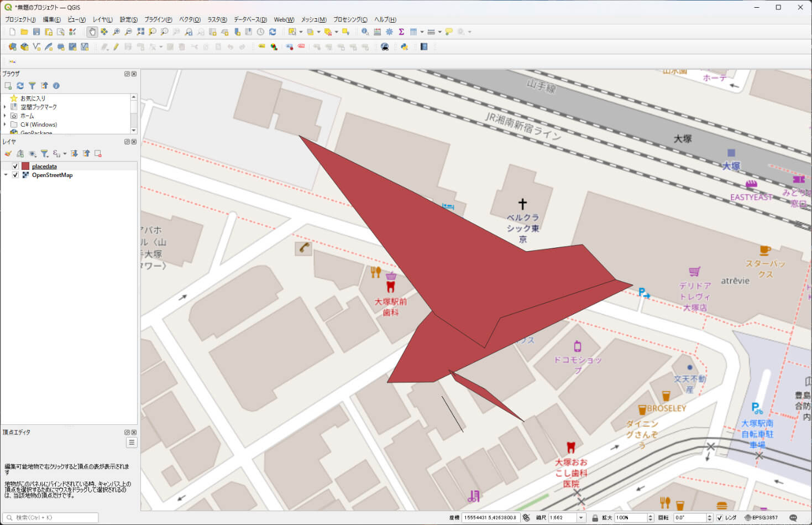Toggle the scale lock padlock icon
The image size is (812, 525).
[x=595, y=518]
